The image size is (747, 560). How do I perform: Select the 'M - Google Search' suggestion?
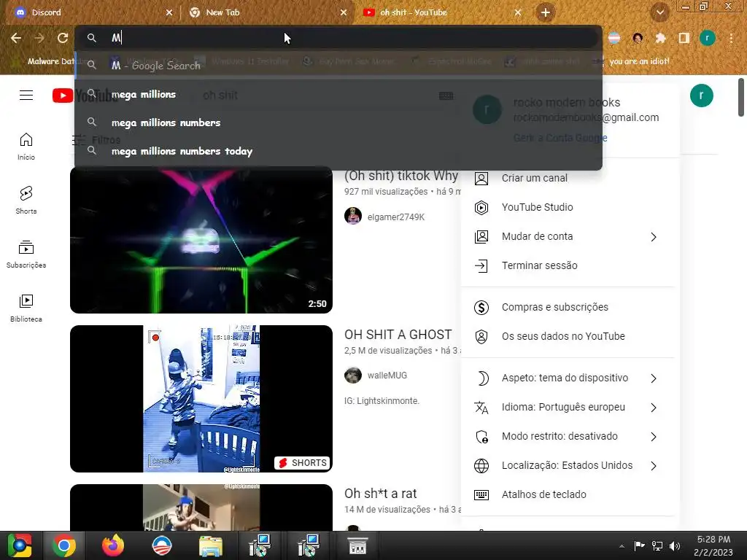(338, 65)
